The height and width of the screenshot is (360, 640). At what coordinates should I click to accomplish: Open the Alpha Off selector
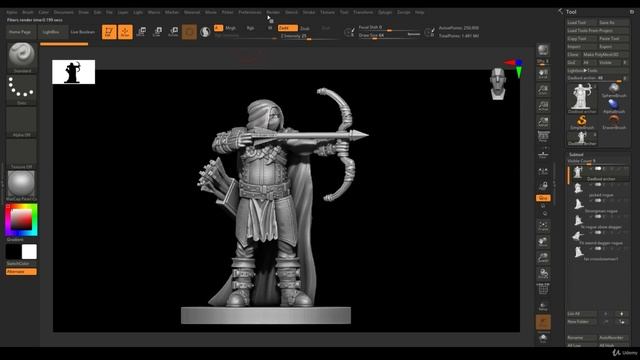pyautogui.click(x=22, y=122)
